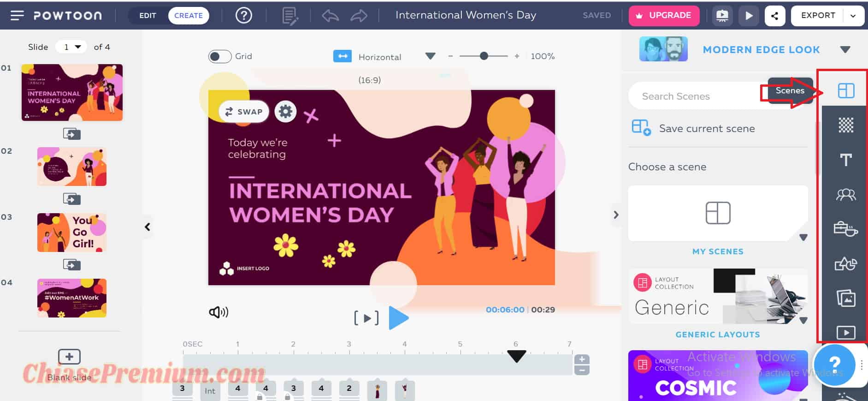
Task: Click the SWAP button on canvas
Action: pos(243,112)
